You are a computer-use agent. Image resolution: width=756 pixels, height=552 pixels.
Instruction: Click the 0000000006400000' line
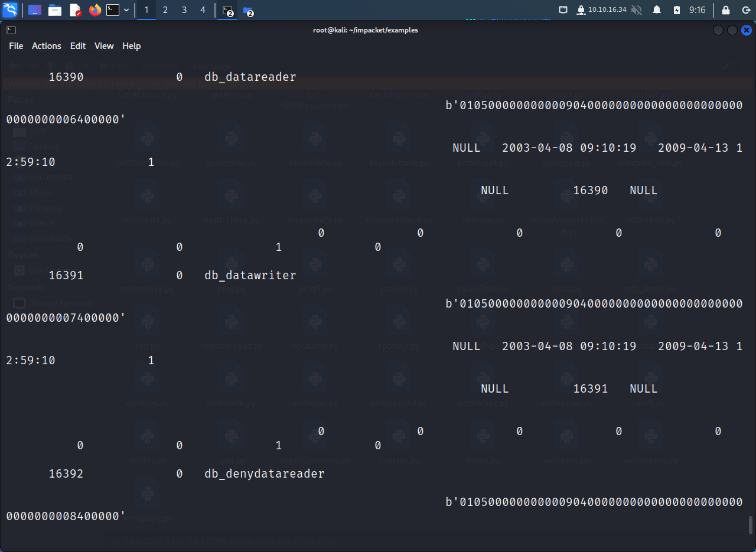(x=66, y=119)
